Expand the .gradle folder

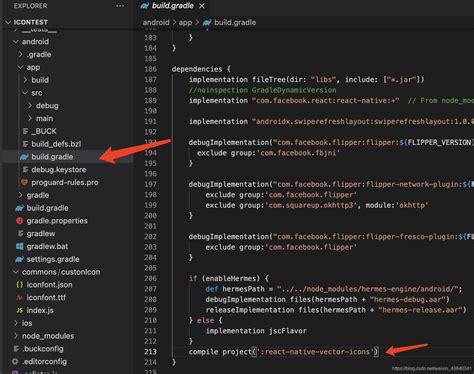[x=21, y=54]
